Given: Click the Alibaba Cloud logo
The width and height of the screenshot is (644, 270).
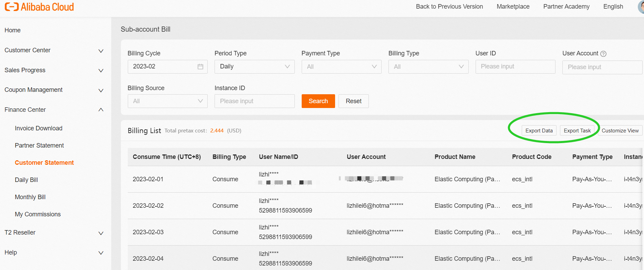Looking at the screenshot, I should (39, 7).
